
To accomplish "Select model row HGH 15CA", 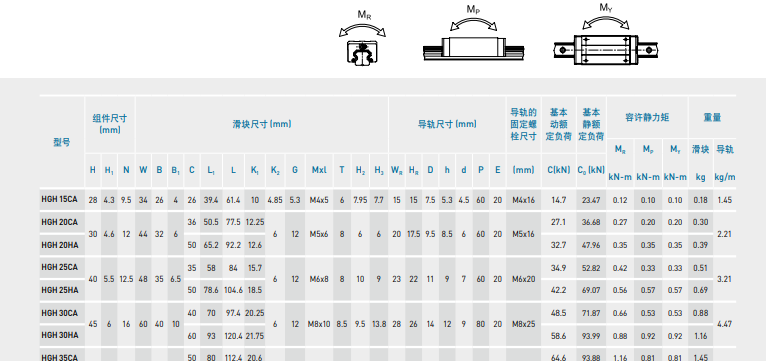I will (x=60, y=200).
